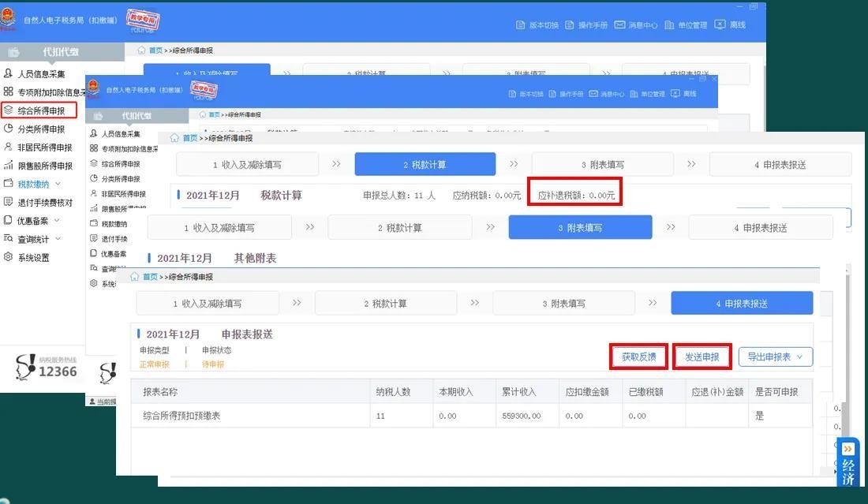Open 操作手册 in the topmost blue header

click(x=586, y=25)
